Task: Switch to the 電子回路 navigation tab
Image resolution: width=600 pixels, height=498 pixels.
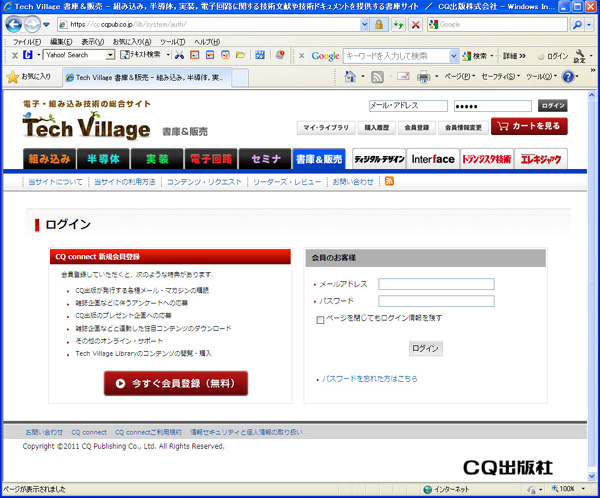Action: coord(209,159)
